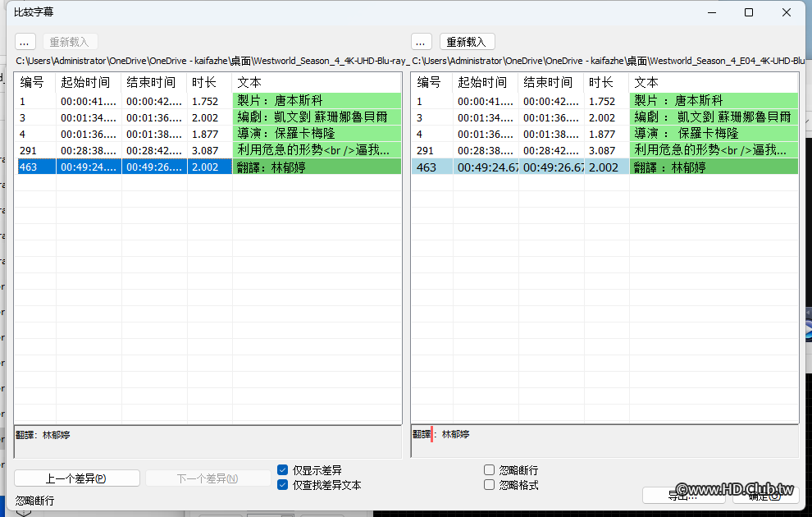Viewport: 812px width, 517px height.
Task: Click 忽略断行 status text at bottom left
Action: click(x=34, y=501)
